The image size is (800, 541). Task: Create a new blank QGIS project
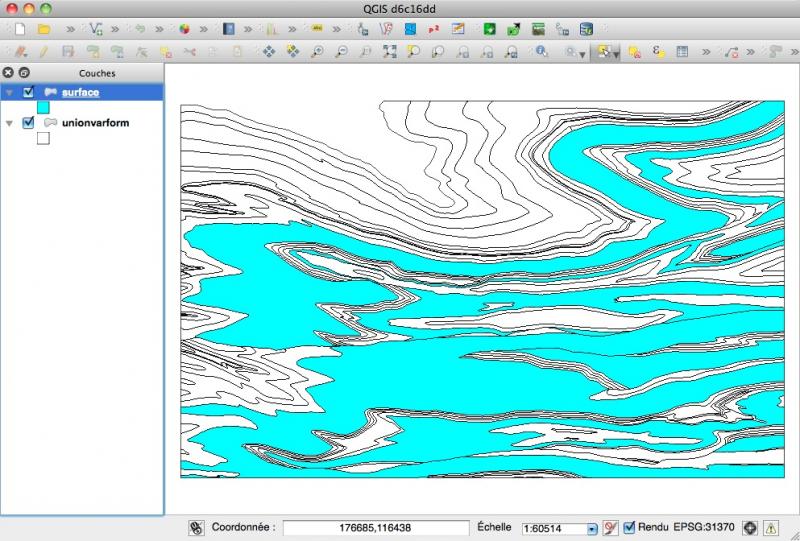(18, 29)
